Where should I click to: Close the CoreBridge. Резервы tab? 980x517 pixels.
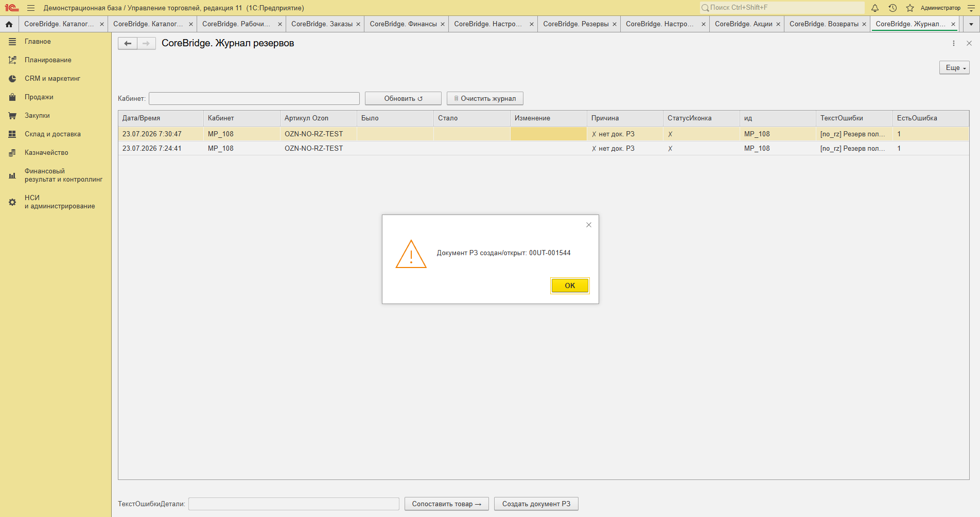pyautogui.click(x=615, y=24)
